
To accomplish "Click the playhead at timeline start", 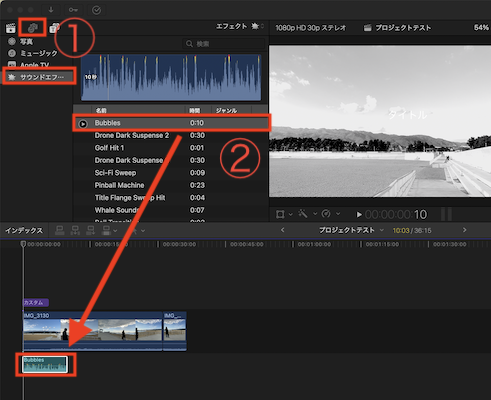I will coord(23,244).
